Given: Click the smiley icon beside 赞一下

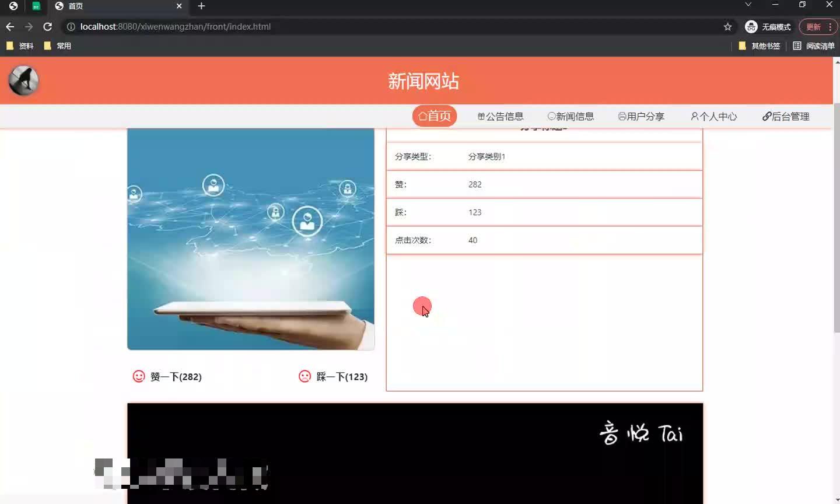Looking at the screenshot, I should [139, 376].
